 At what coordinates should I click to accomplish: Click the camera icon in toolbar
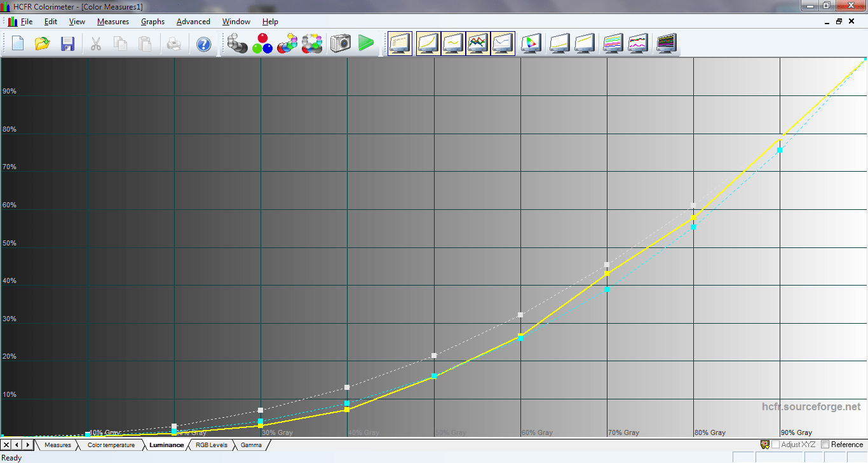click(x=341, y=43)
